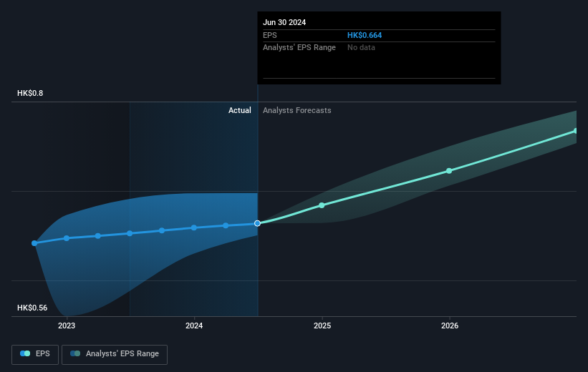Toggle the EPS legend button

[35, 354]
